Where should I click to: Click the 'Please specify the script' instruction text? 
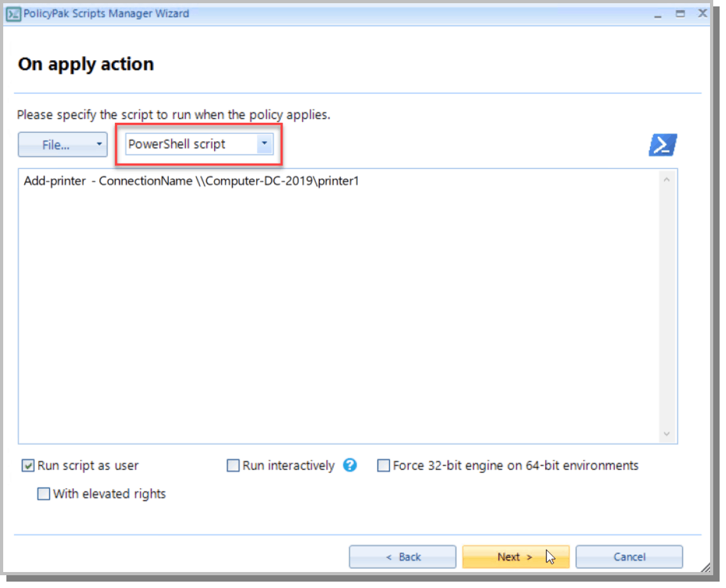[174, 115]
